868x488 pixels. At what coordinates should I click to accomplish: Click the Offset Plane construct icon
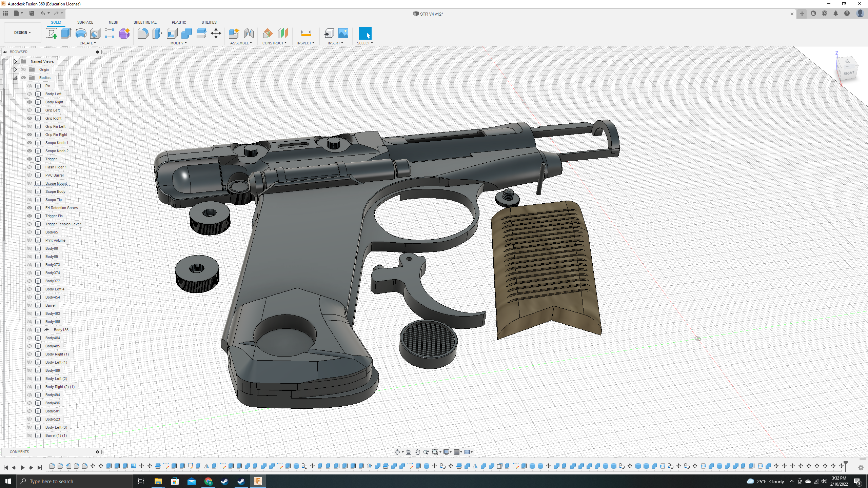point(268,33)
